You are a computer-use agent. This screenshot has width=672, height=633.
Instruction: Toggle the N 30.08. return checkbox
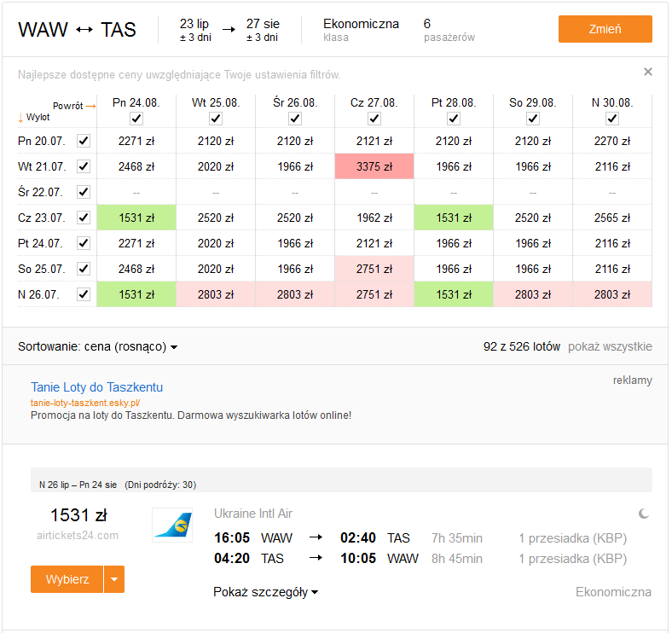612,119
